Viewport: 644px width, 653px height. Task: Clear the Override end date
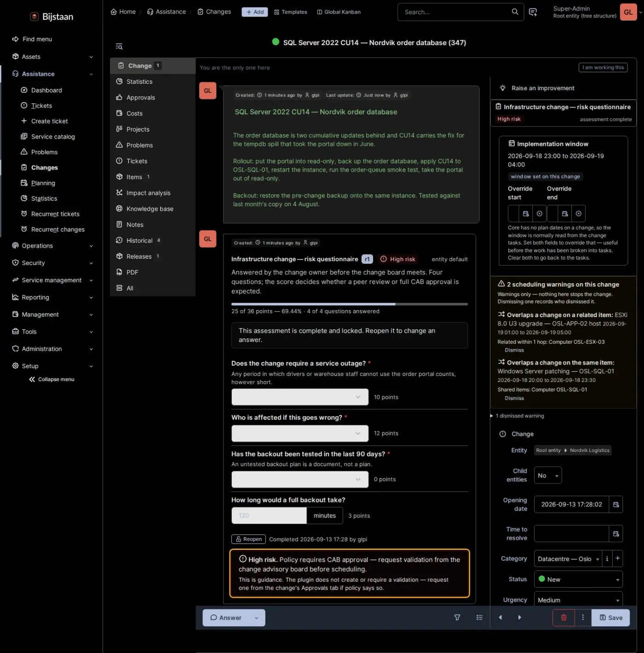579,214
